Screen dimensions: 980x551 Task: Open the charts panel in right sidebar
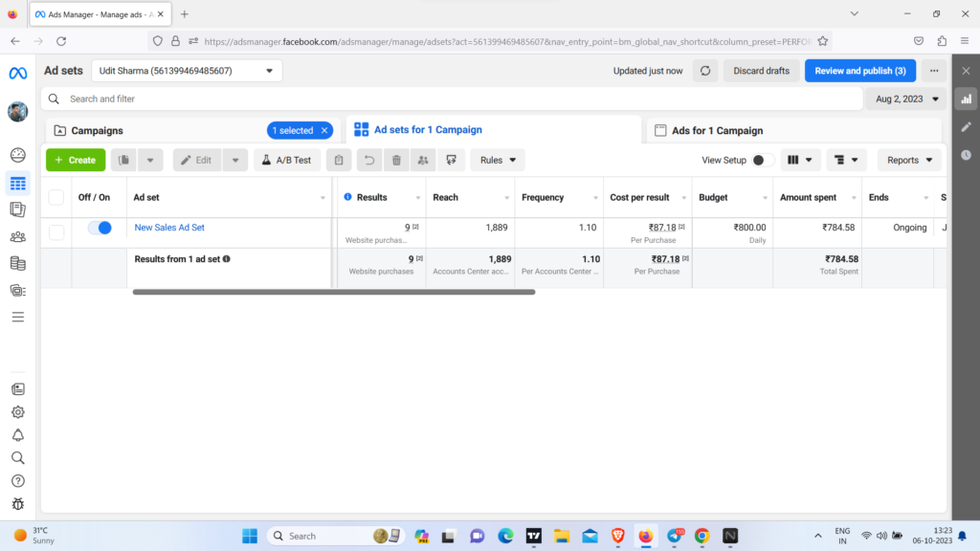(x=966, y=99)
